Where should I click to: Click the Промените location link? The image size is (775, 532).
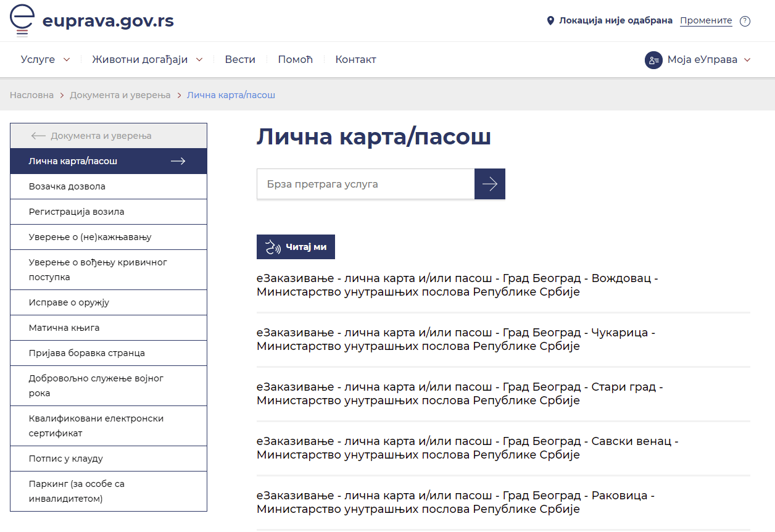(706, 20)
